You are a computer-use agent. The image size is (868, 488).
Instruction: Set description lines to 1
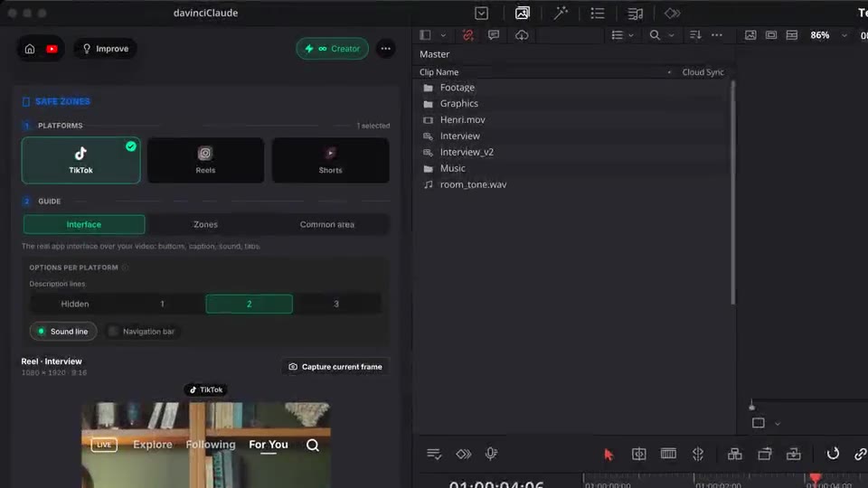pos(162,304)
